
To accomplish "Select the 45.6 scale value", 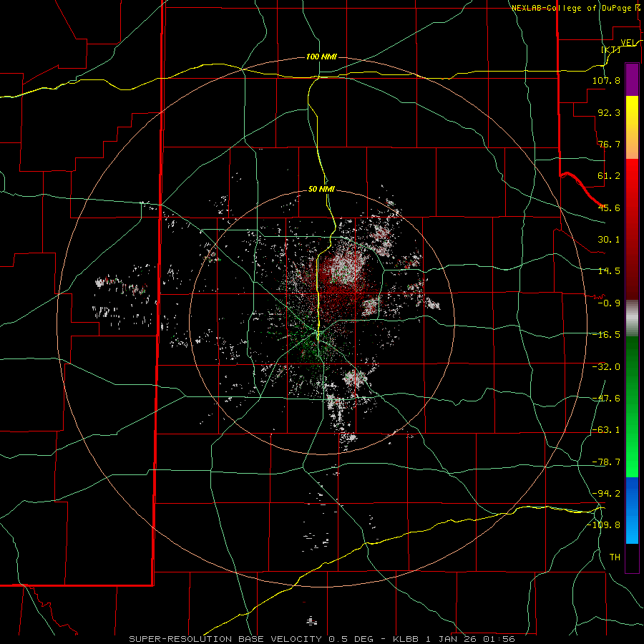I will click(x=609, y=208).
